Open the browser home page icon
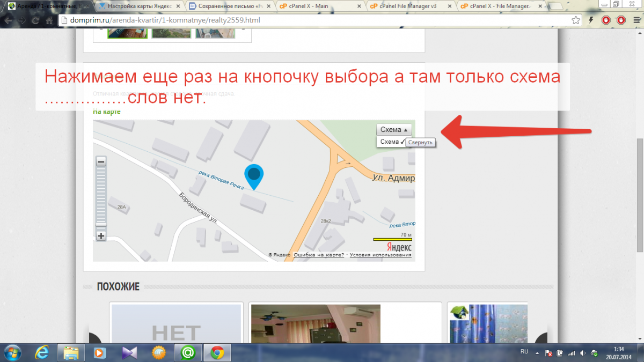This screenshot has width=644, height=362. tap(49, 20)
